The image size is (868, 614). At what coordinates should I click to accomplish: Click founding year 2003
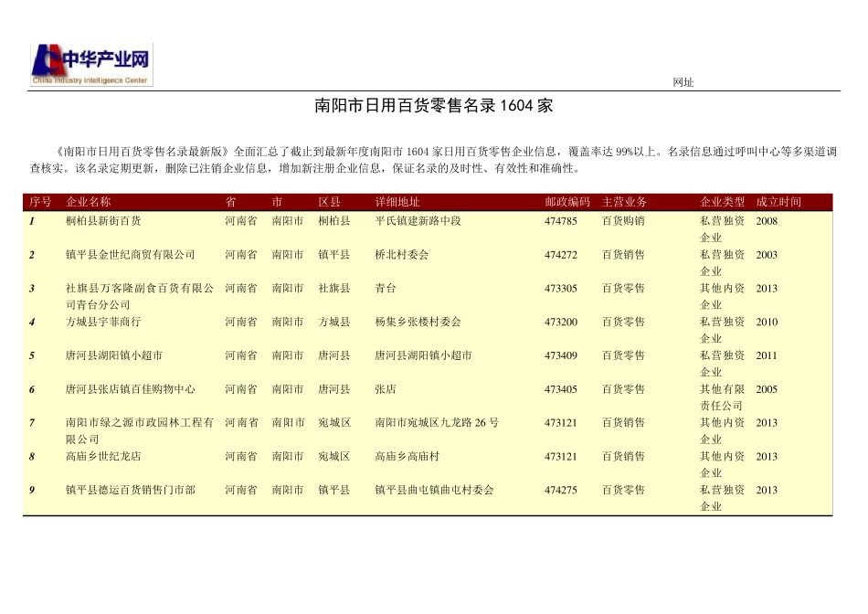767,255
